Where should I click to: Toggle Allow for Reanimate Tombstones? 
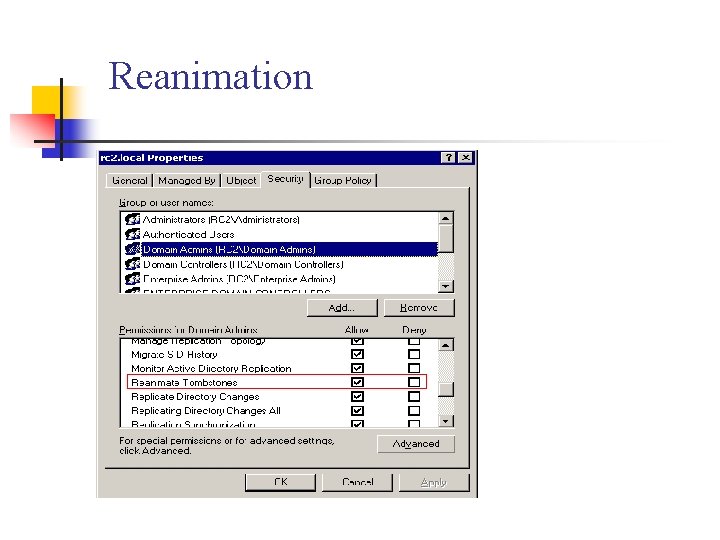pos(357,382)
